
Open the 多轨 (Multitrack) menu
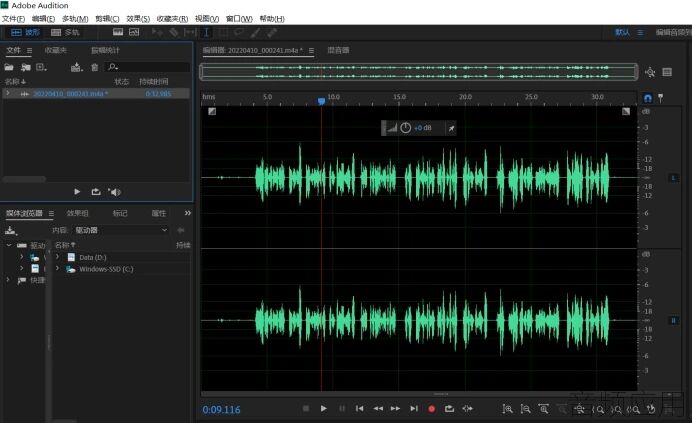click(x=75, y=19)
